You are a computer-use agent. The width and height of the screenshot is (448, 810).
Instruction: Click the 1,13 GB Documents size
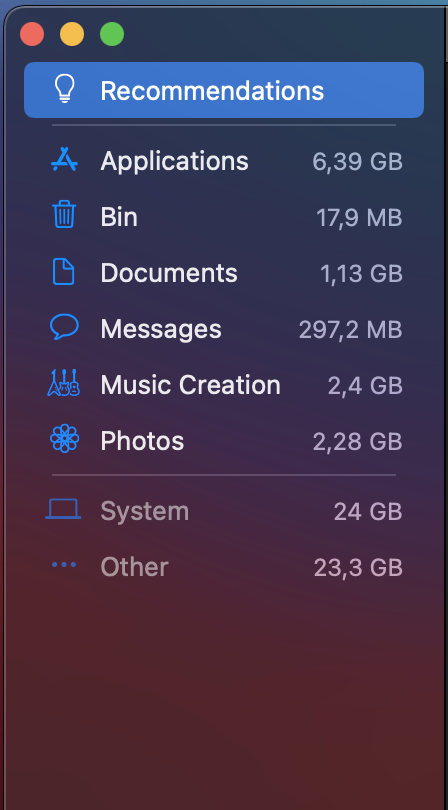point(361,273)
